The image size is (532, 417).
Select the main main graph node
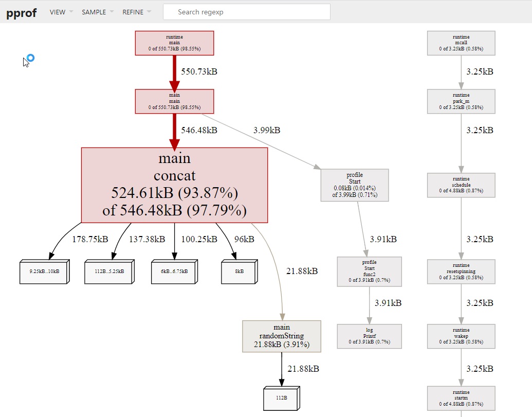click(174, 101)
